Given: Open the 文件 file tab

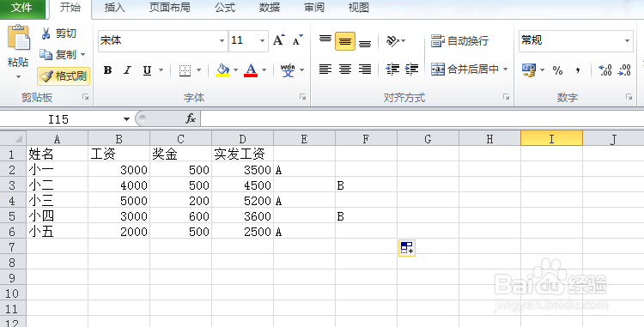Looking at the screenshot, I should coord(22,8).
